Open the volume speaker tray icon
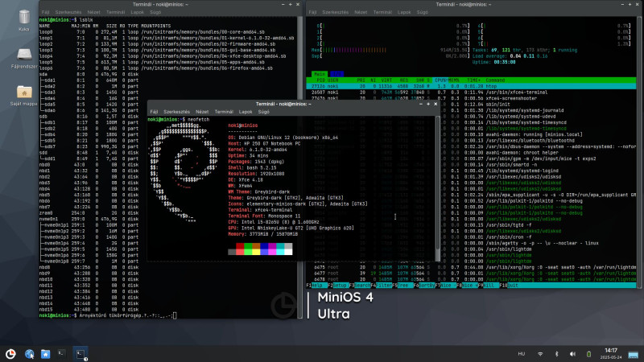Viewport: 644px width, 362px height. point(572,354)
